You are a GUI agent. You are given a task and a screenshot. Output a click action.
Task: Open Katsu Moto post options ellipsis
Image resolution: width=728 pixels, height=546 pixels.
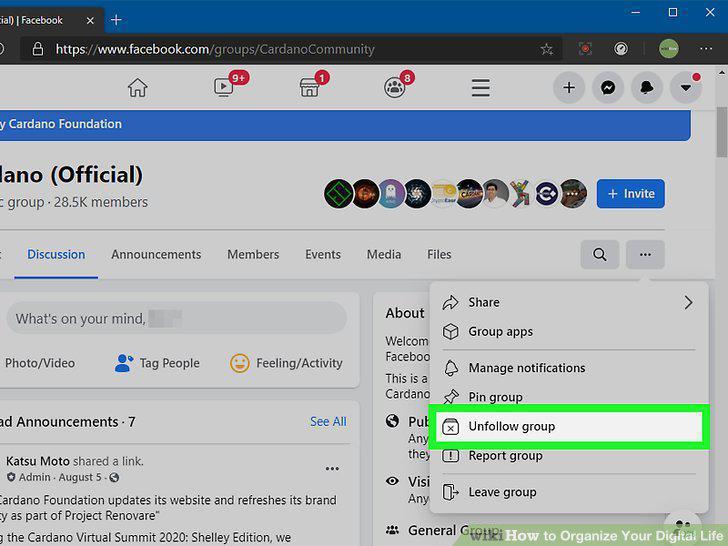(332, 468)
